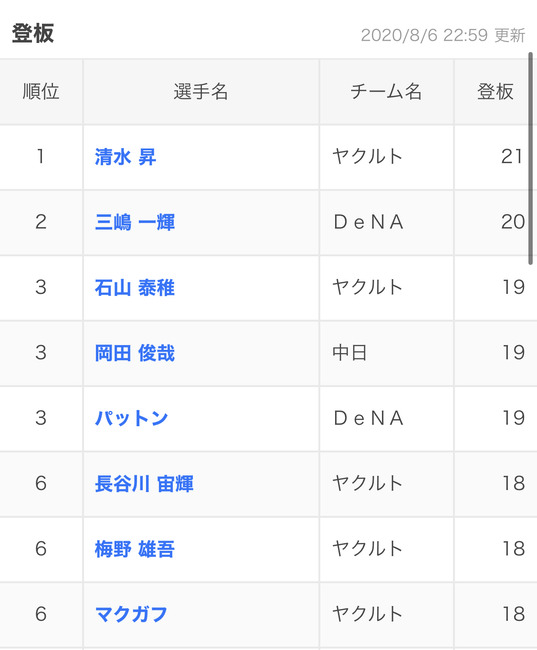The height and width of the screenshot is (650, 537).
Task: Click DeNA team cell for 三嶋 一輝
Action: [386, 222]
